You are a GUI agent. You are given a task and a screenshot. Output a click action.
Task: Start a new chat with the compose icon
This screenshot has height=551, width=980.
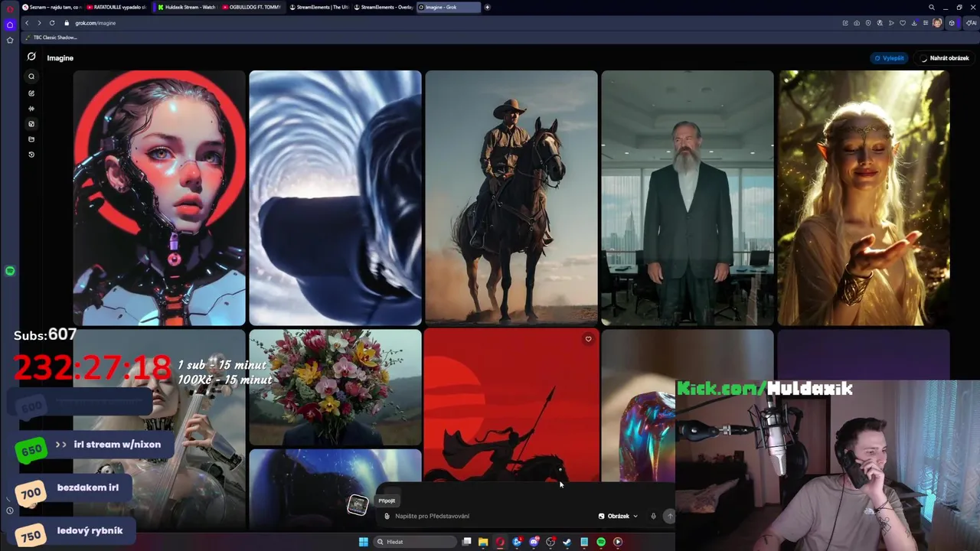(31, 93)
